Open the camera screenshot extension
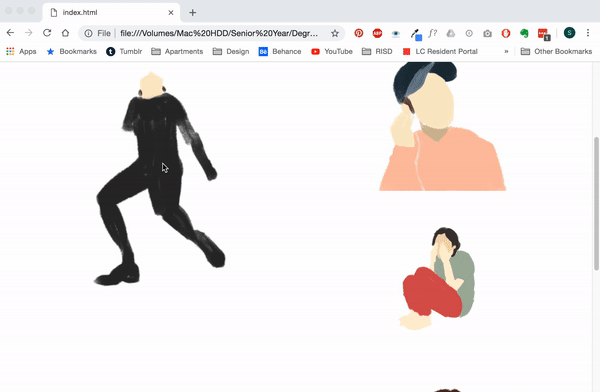 [488, 33]
